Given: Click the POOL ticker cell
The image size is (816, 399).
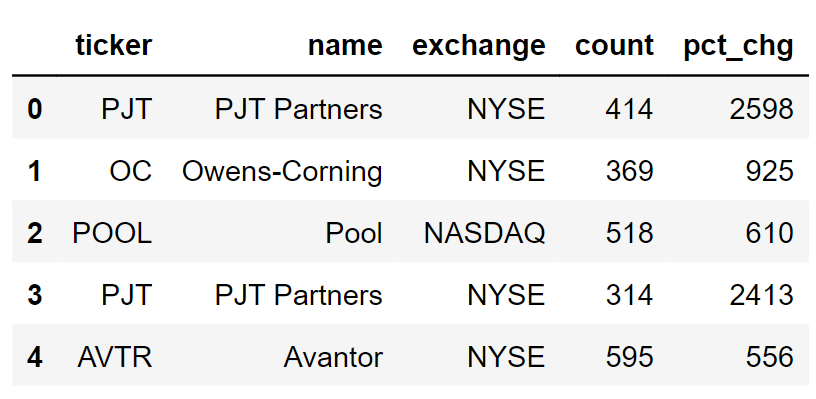Looking at the screenshot, I should point(112,233).
